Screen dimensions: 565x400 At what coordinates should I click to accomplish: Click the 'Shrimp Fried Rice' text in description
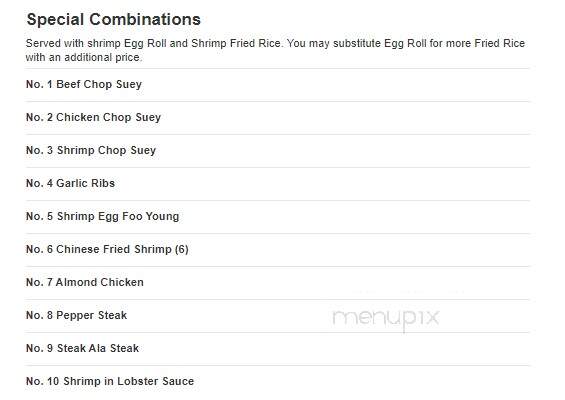[x=236, y=43]
